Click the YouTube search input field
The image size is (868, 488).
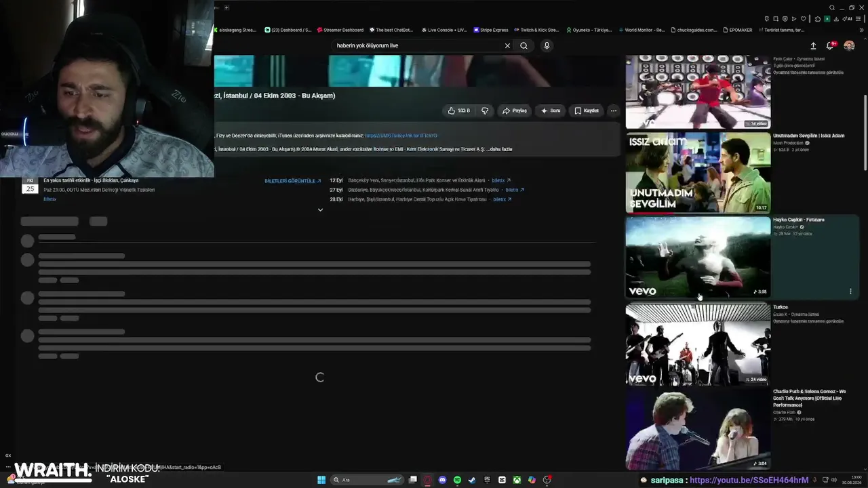pos(417,45)
